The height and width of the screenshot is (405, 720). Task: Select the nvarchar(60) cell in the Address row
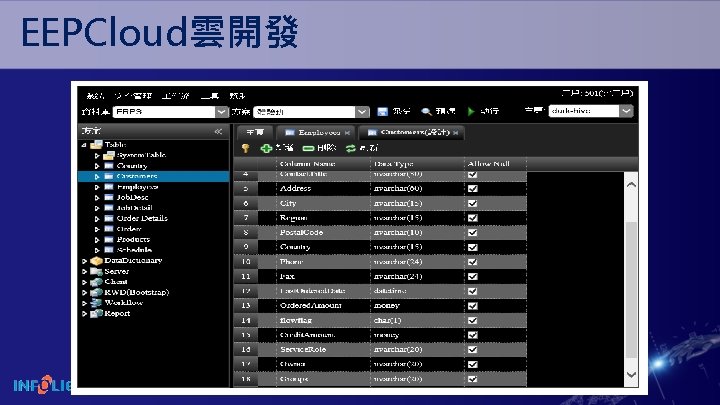click(x=417, y=189)
